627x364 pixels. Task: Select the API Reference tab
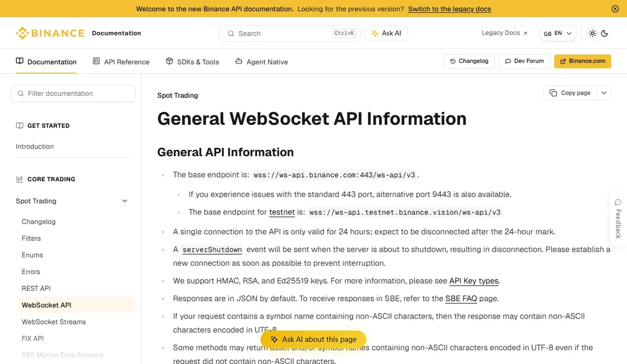[x=121, y=62]
